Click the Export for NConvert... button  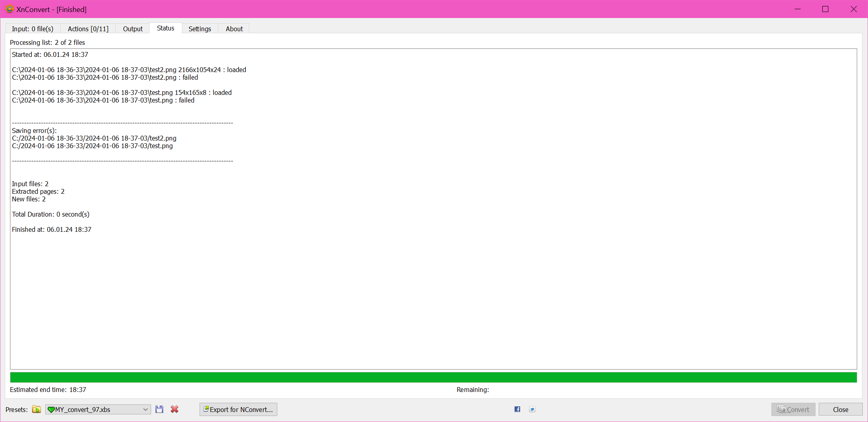pos(238,409)
